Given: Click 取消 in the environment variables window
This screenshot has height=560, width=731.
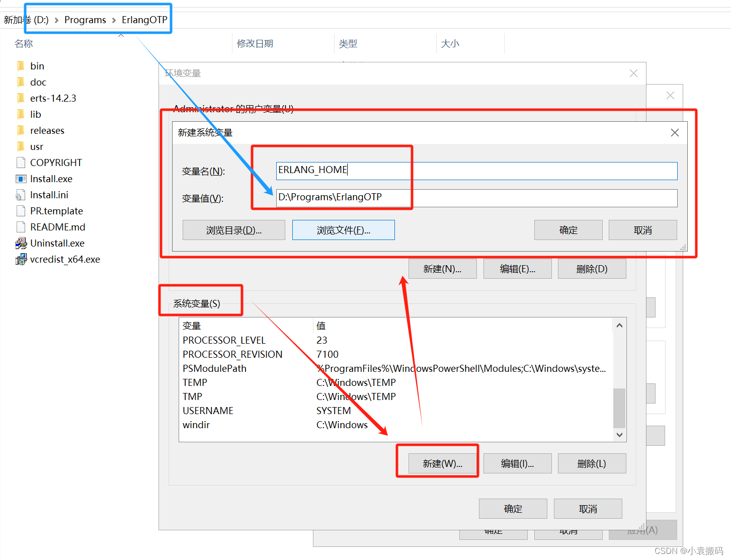Looking at the screenshot, I should [588, 509].
